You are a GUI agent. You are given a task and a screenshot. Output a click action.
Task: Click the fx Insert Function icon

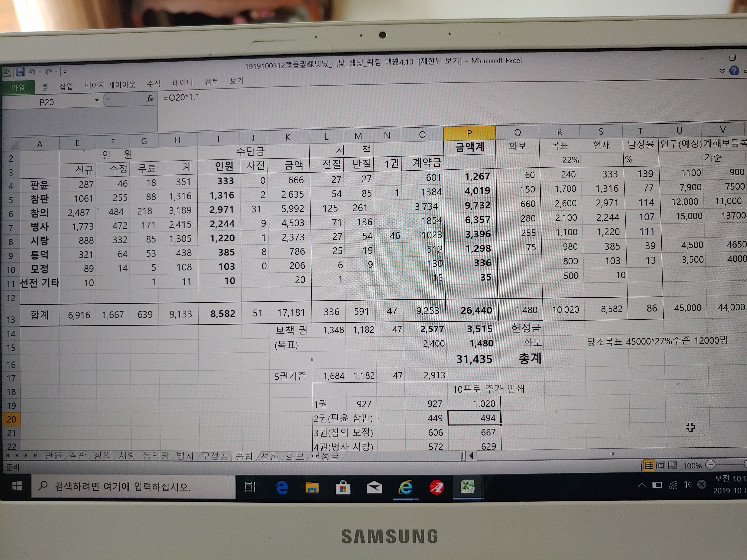click(x=150, y=98)
